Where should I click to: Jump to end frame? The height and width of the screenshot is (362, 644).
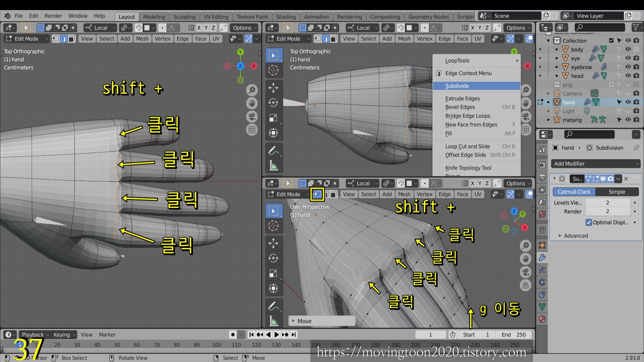(294, 335)
